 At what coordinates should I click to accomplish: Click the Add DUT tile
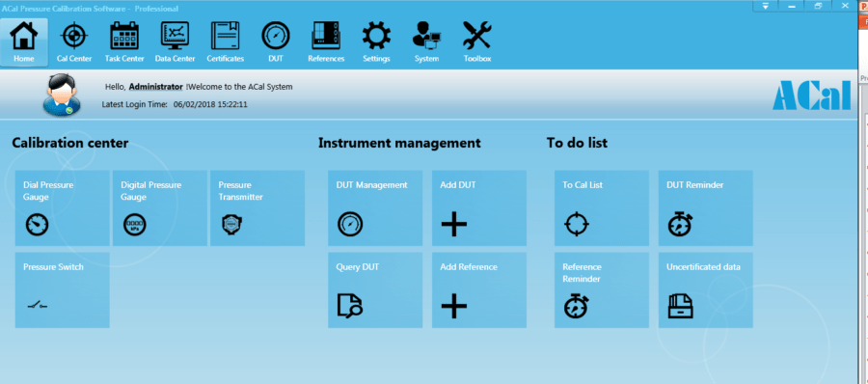pyautogui.click(x=479, y=207)
